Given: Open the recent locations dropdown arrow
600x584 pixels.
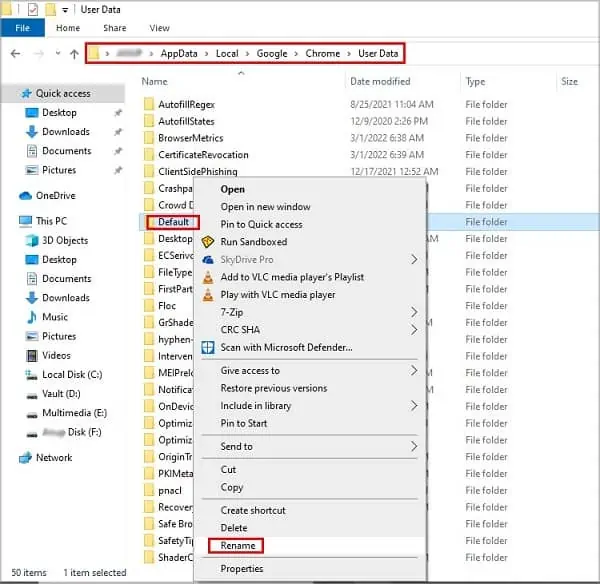Looking at the screenshot, I should point(58,54).
